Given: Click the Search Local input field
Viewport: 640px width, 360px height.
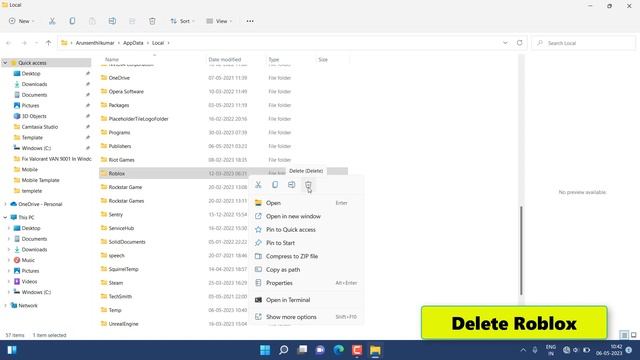Looking at the screenshot, I should pyautogui.click(x=583, y=43).
